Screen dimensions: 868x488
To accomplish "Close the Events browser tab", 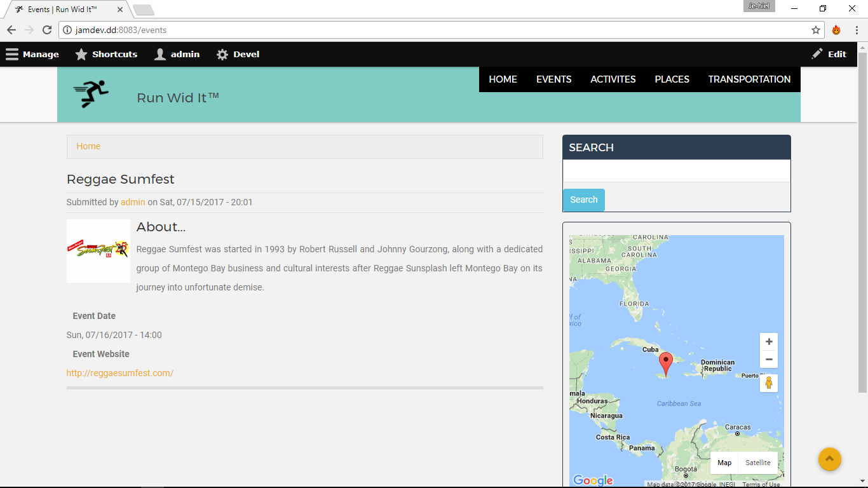I will pos(120,10).
